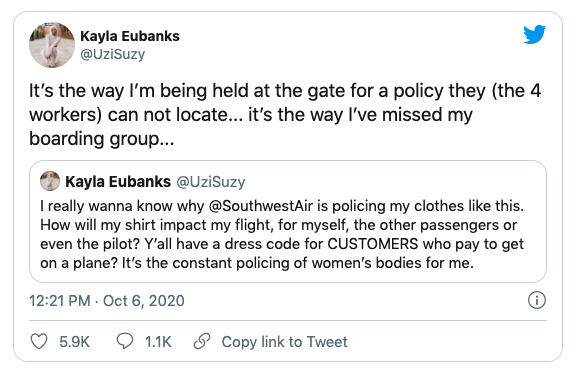This screenshot has width=576, height=370.
Task: Like the tweet with heart icon
Action: tap(39, 341)
